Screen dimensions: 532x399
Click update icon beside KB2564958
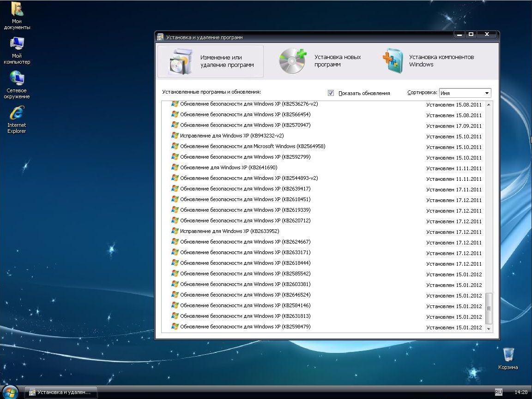point(175,146)
